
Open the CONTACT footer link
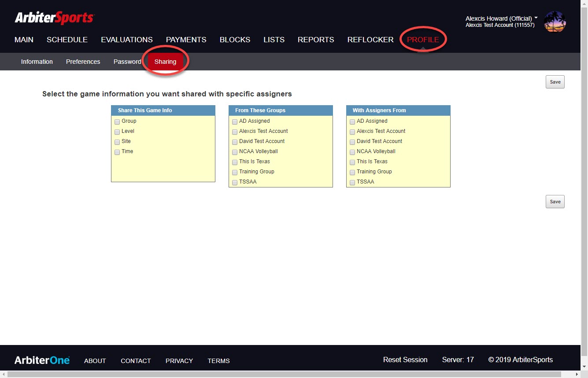pos(136,361)
